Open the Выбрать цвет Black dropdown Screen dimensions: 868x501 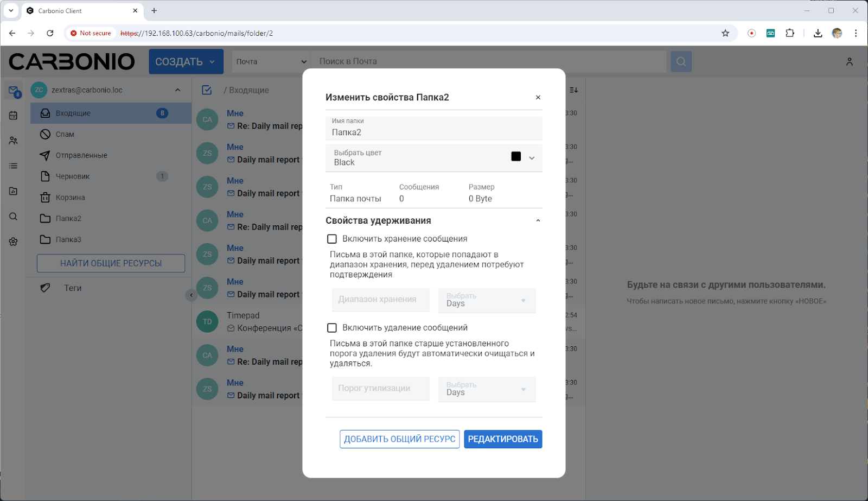(x=434, y=158)
